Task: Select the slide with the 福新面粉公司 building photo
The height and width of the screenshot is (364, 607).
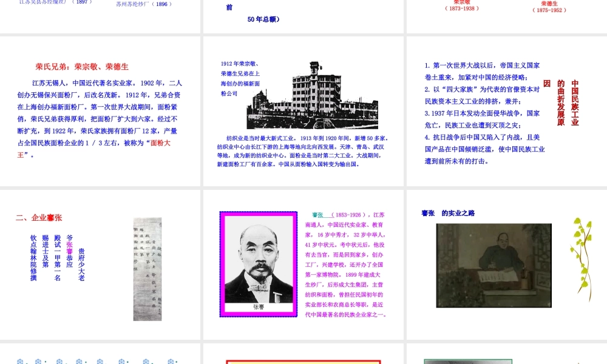Action: (303, 112)
